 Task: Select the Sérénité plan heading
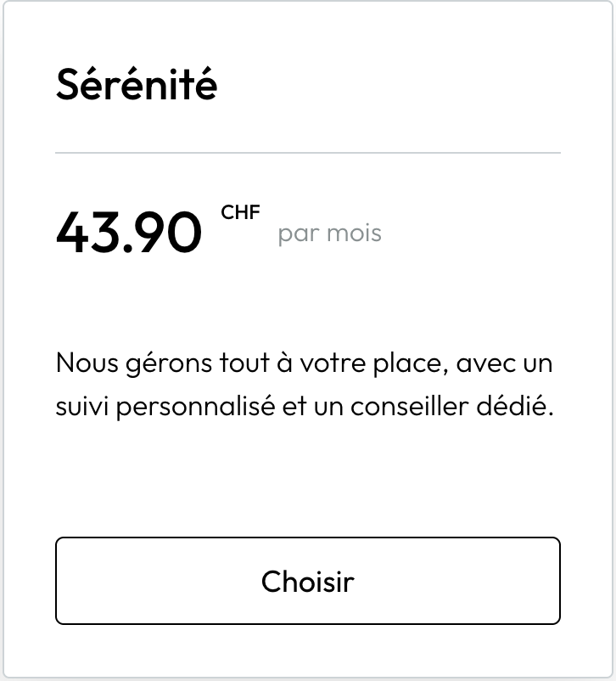click(x=137, y=84)
